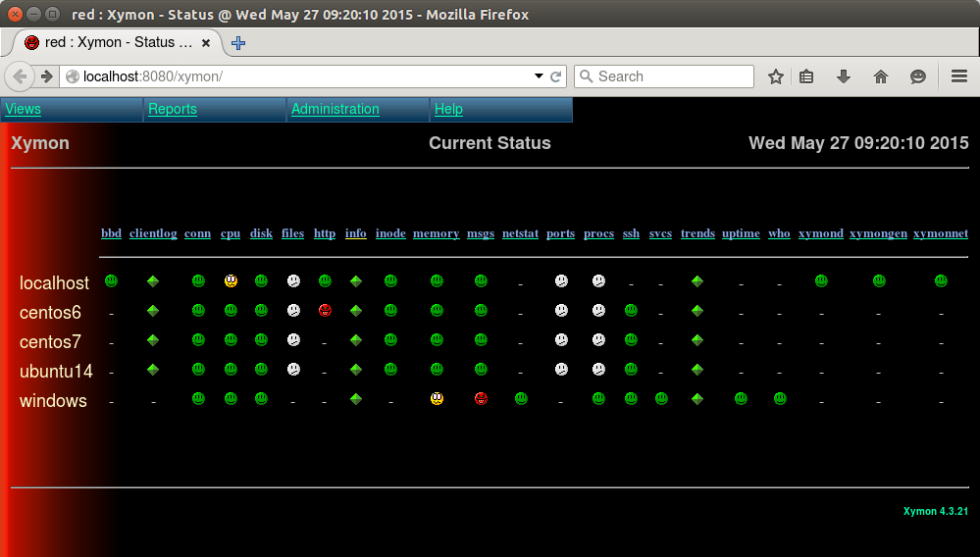Click windows procs green status icon

tap(598, 398)
